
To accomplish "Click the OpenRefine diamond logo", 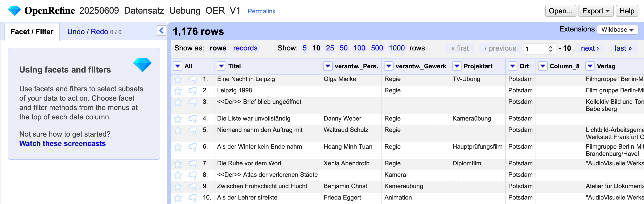I will 14,11.
